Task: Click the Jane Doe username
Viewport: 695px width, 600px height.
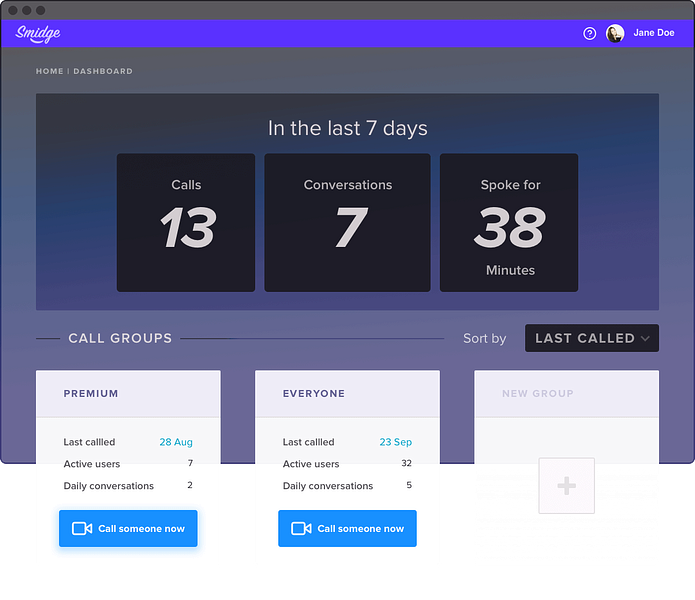Action: [653, 33]
